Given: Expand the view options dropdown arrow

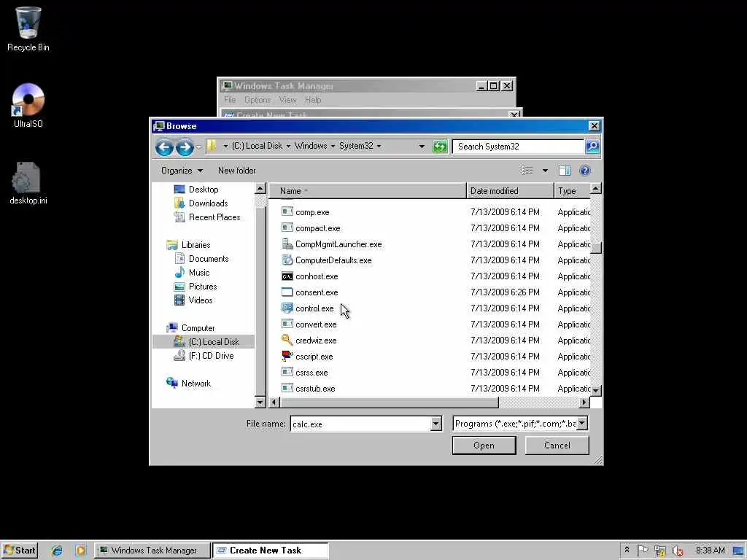Looking at the screenshot, I should [x=545, y=171].
